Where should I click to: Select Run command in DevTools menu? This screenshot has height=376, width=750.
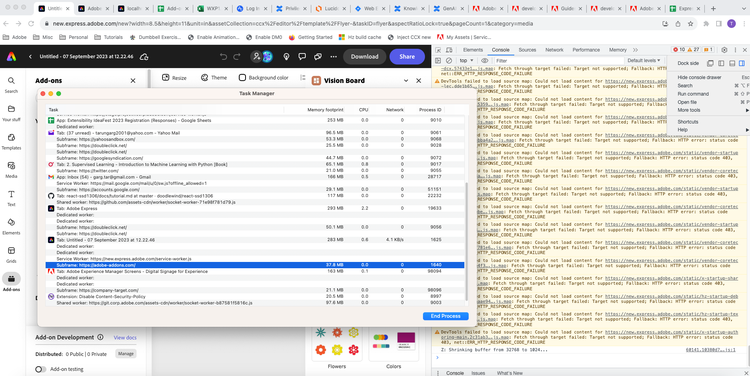(693, 94)
